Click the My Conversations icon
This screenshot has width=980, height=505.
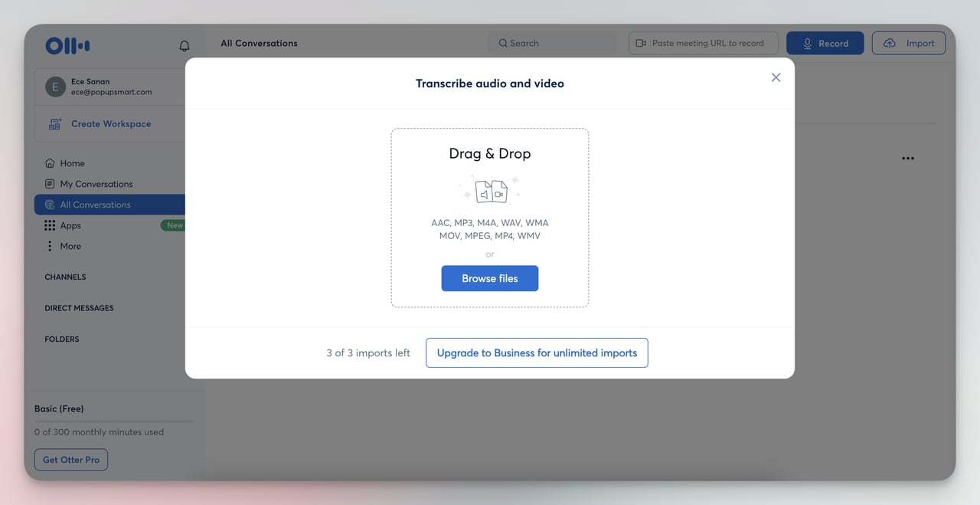tap(50, 184)
